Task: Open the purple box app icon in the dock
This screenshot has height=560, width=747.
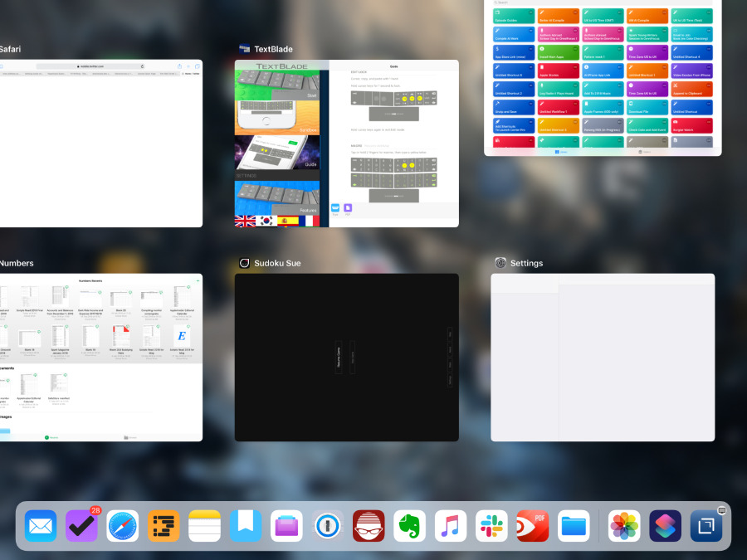Action: click(286, 526)
